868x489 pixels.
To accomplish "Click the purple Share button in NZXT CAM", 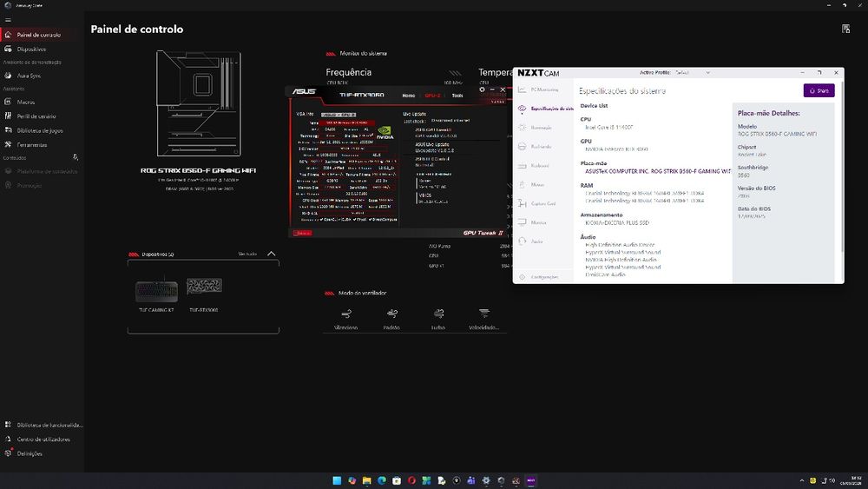I will (819, 91).
